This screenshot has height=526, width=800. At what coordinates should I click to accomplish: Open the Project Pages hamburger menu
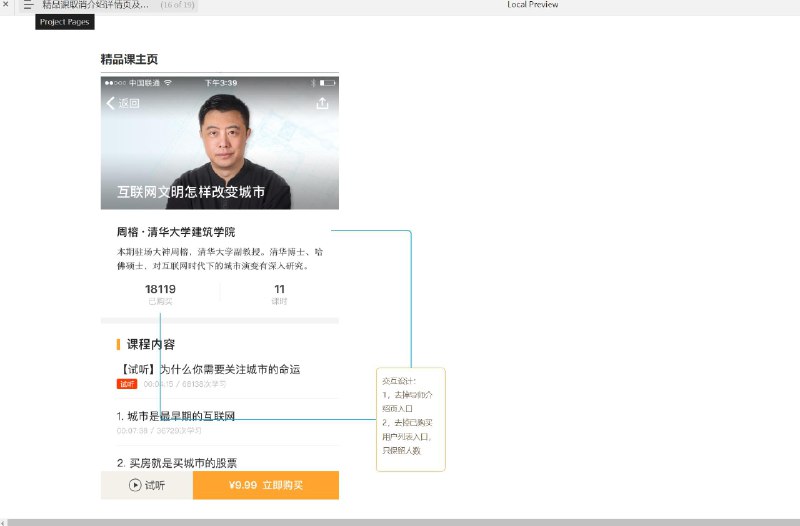[28, 5]
